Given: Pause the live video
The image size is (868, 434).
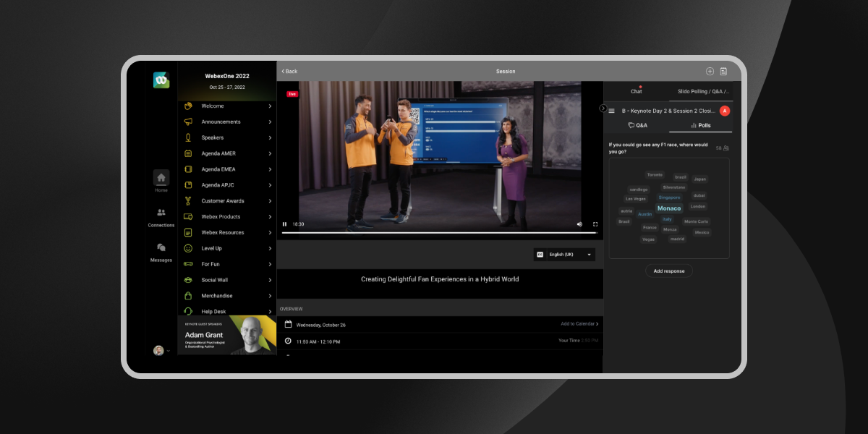Looking at the screenshot, I should click(x=284, y=224).
